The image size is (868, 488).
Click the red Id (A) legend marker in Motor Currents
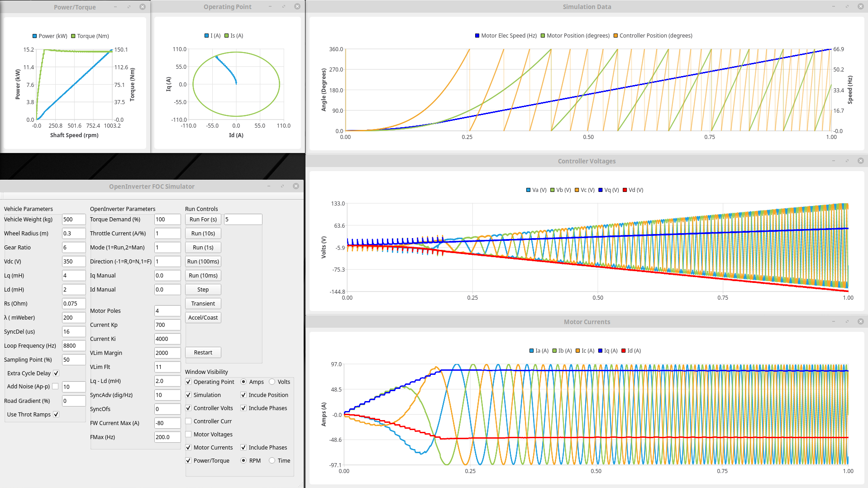pyautogui.click(x=624, y=351)
